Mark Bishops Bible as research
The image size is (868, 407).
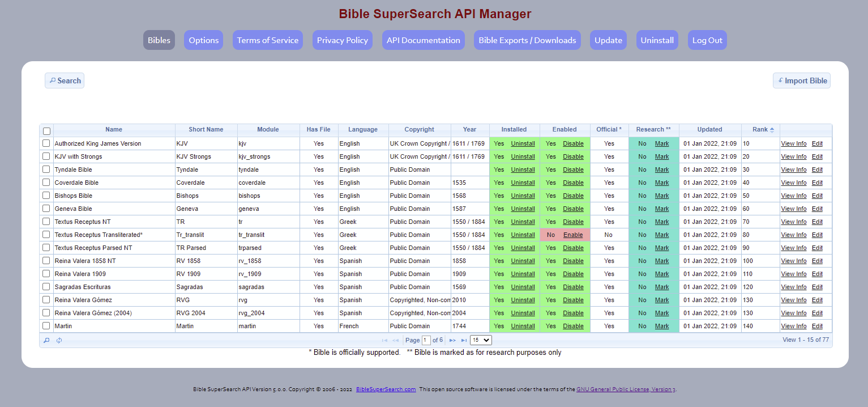click(662, 196)
